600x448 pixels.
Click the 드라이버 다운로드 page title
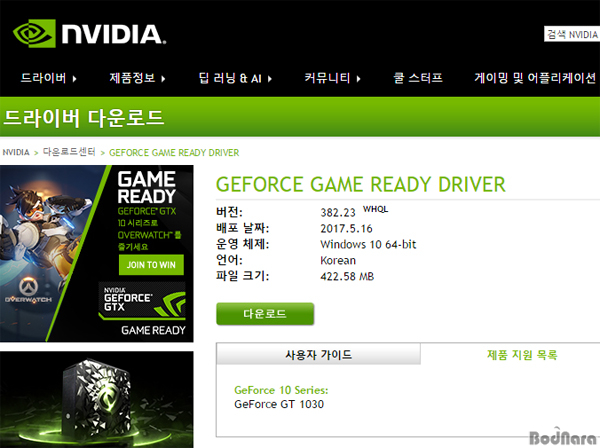click(x=84, y=117)
